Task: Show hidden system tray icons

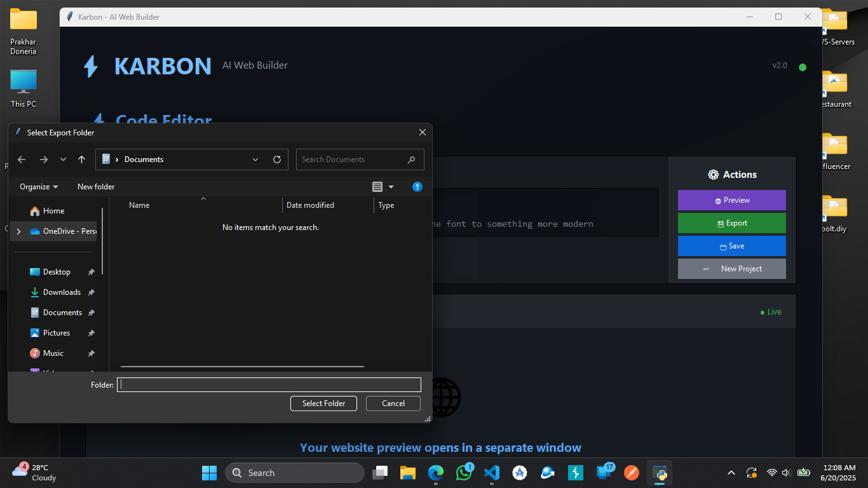Action: tap(731, 473)
